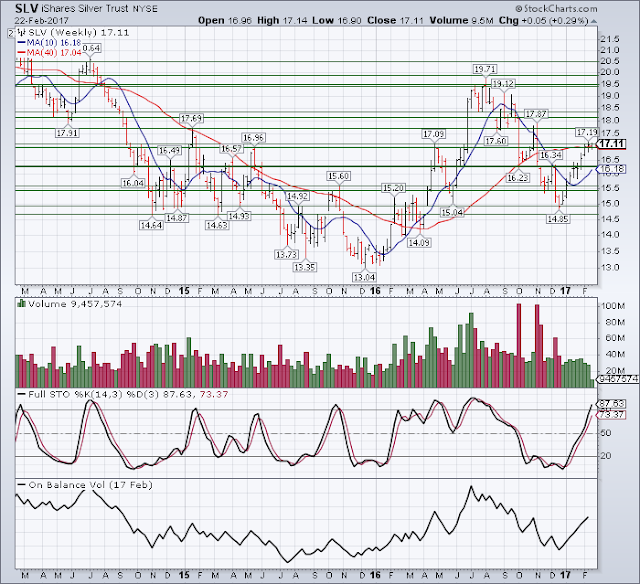Click the 17.11 current price tag on axis
The width and height of the screenshot is (640, 584).
click(612, 144)
